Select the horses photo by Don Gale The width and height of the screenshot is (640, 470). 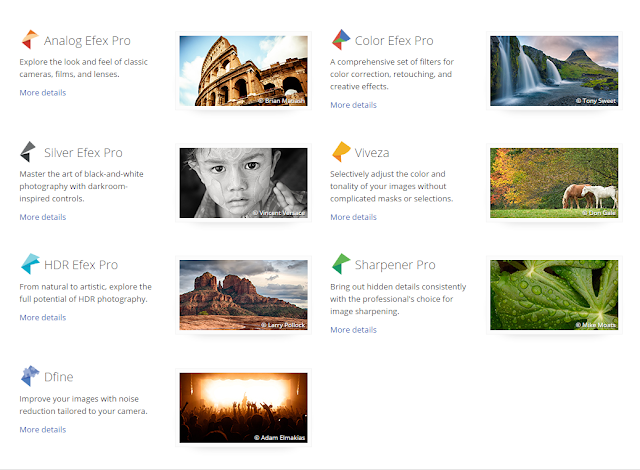click(x=554, y=183)
